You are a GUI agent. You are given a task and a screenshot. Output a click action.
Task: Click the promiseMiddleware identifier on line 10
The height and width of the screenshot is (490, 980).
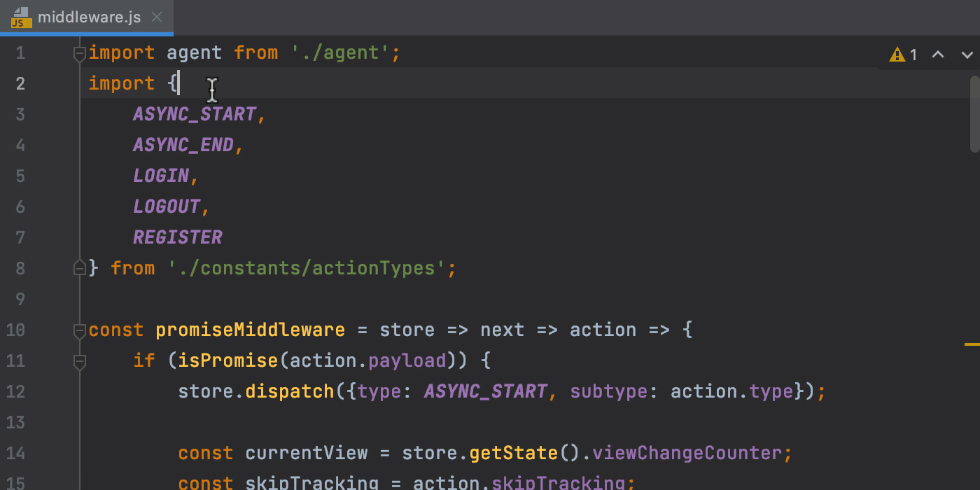pos(250,330)
